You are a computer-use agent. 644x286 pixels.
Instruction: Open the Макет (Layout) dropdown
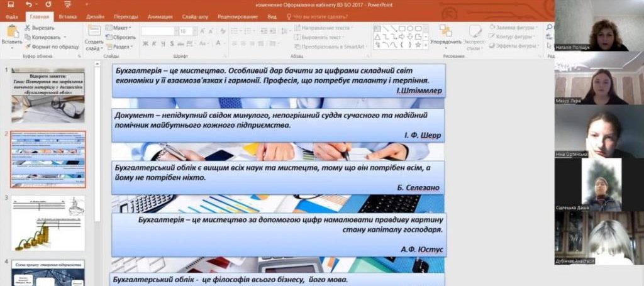(118, 28)
